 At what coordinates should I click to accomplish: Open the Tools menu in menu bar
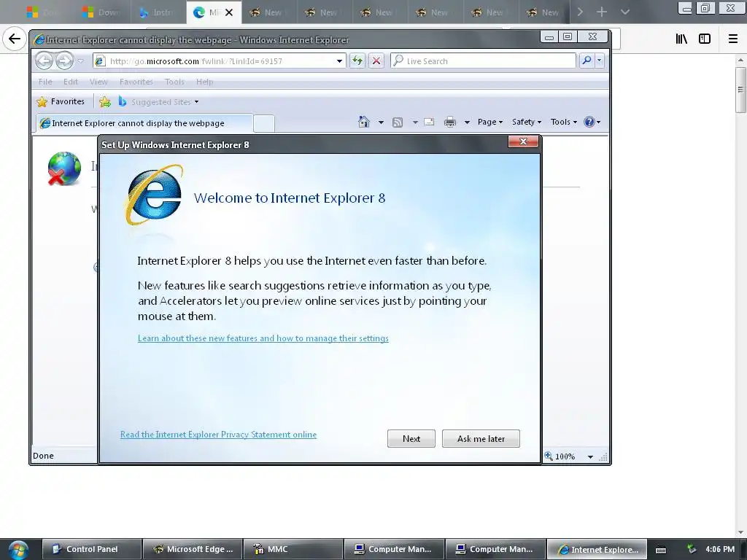(174, 82)
